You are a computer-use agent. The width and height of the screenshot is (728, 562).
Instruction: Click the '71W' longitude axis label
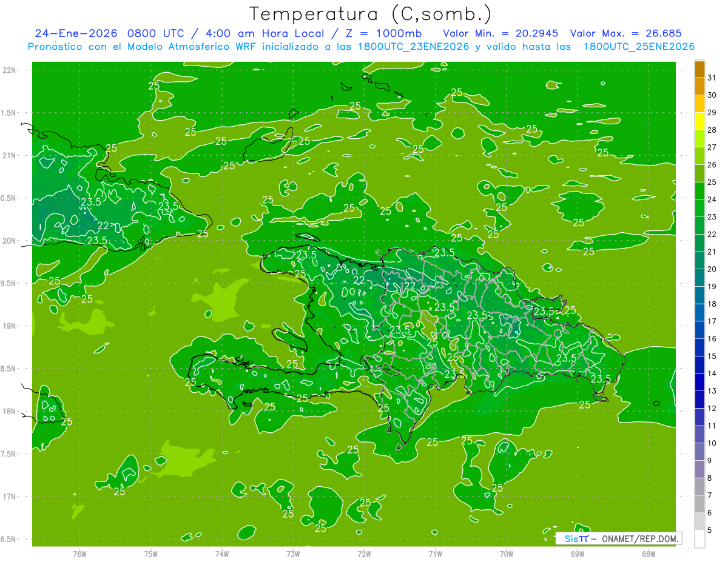(x=435, y=554)
